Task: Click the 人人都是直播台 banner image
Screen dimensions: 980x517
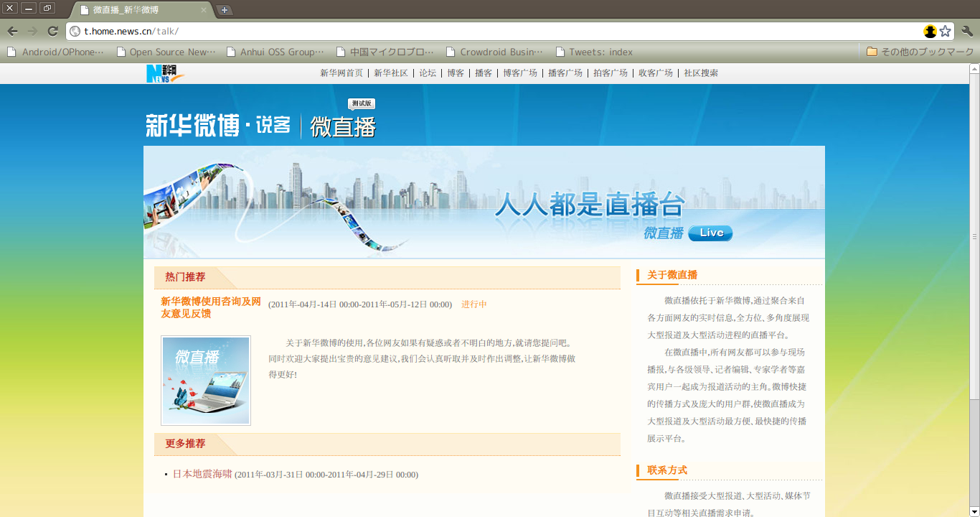Action: [x=484, y=202]
